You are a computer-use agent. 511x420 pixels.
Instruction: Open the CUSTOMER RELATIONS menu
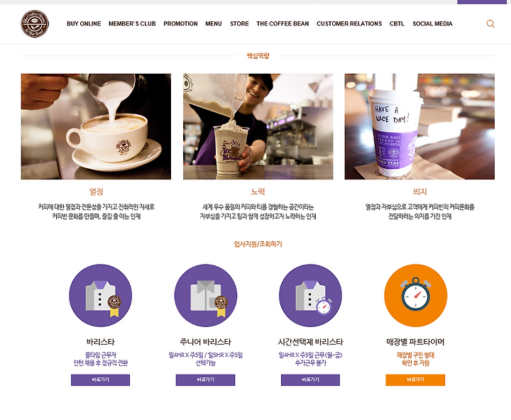pyautogui.click(x=349, y=24)
